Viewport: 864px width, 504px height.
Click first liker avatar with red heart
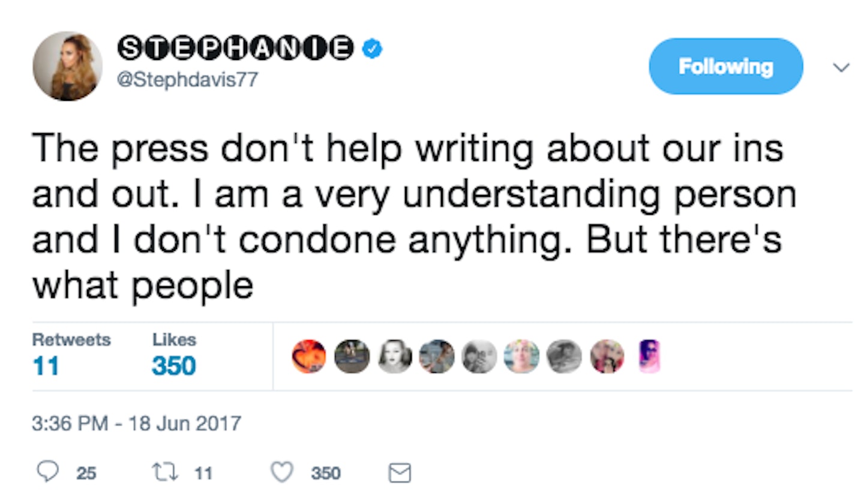tap(309, 356)
